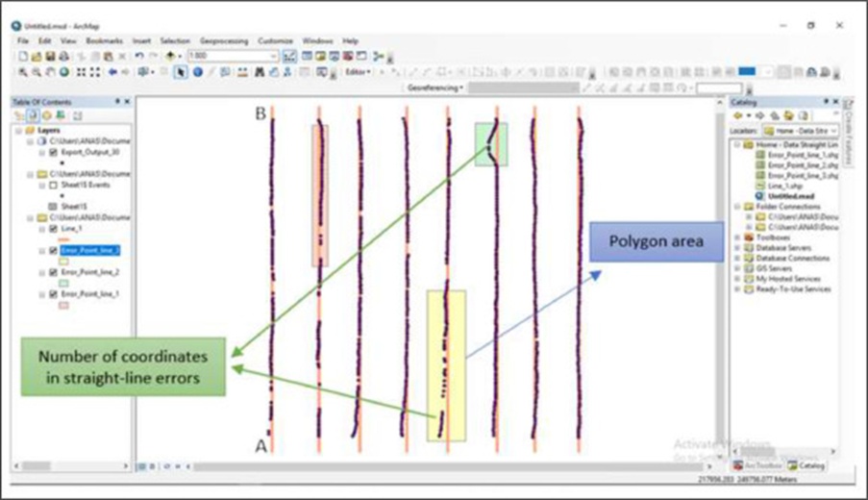Toggle the Error_Point_line_1 layer checkbox

[53, 294]
